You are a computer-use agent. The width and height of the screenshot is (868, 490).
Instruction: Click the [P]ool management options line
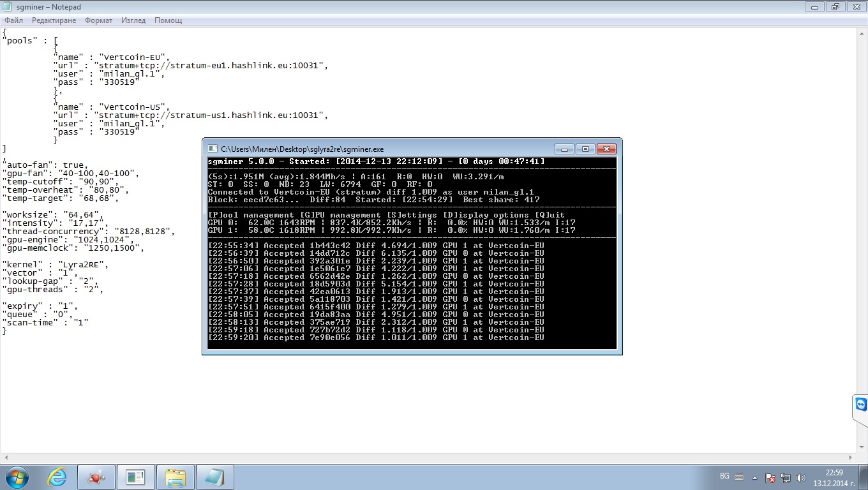387,215
